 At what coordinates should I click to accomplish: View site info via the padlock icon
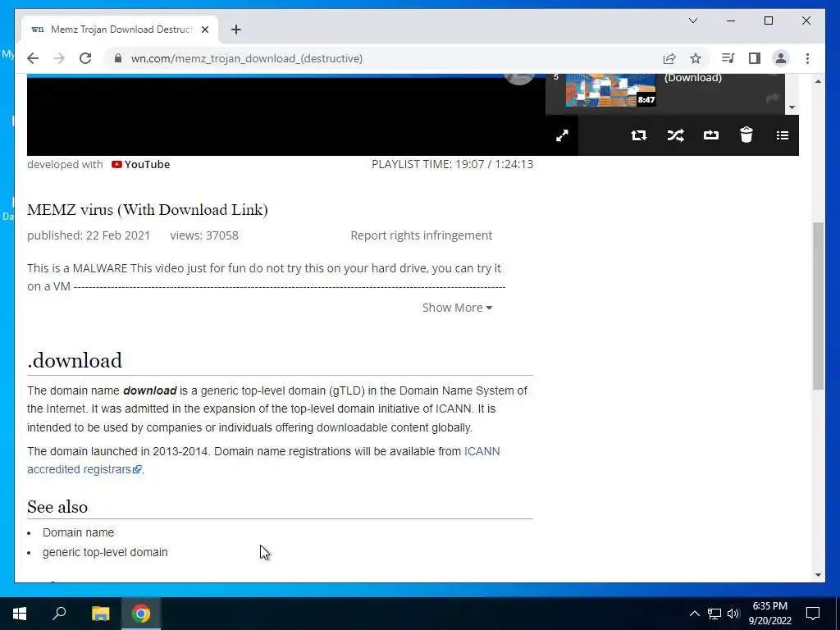click(x=118, y=58)
